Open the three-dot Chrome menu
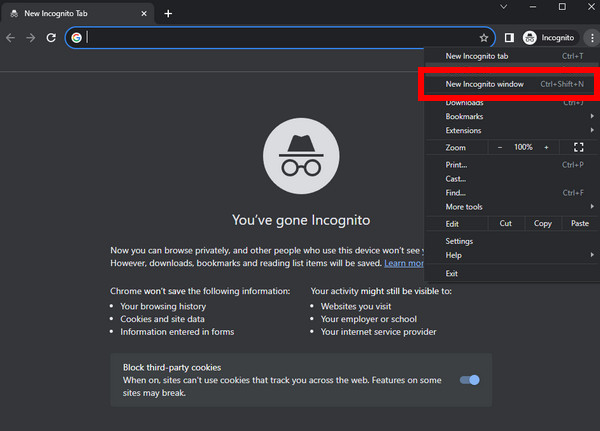This screenshot has height=431, width=600. 592,38
